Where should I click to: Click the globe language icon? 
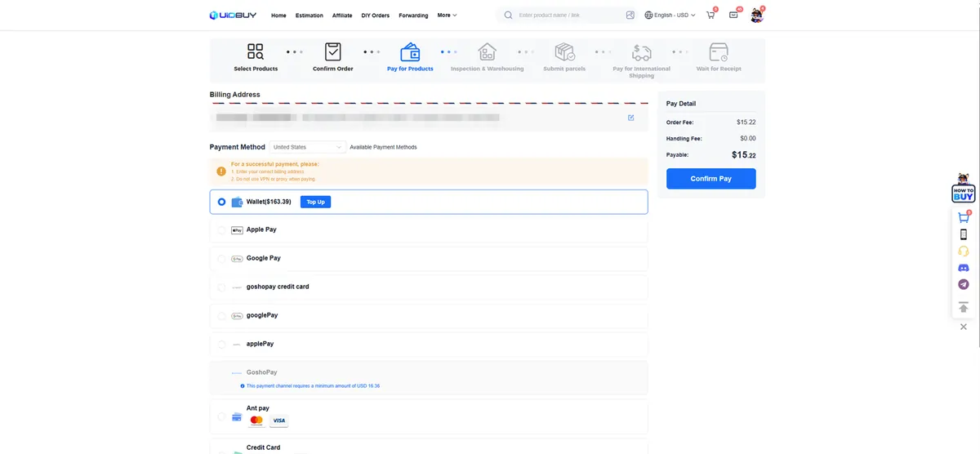click(648, 15)
